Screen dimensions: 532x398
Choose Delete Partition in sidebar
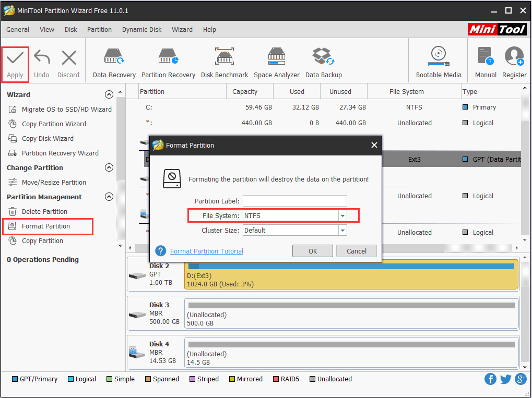tap(38, 211)
